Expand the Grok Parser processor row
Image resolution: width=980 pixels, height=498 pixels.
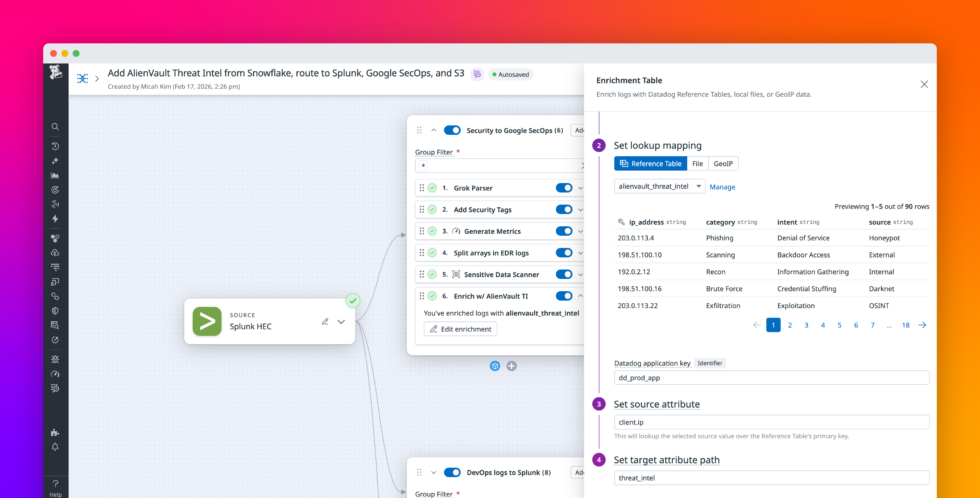580,188
